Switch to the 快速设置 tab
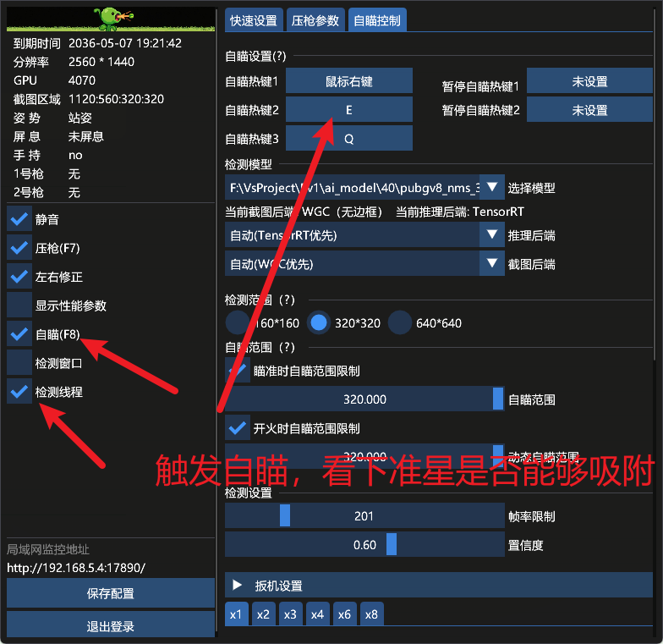This screenshot has height=644, width=663. point(254,20)
